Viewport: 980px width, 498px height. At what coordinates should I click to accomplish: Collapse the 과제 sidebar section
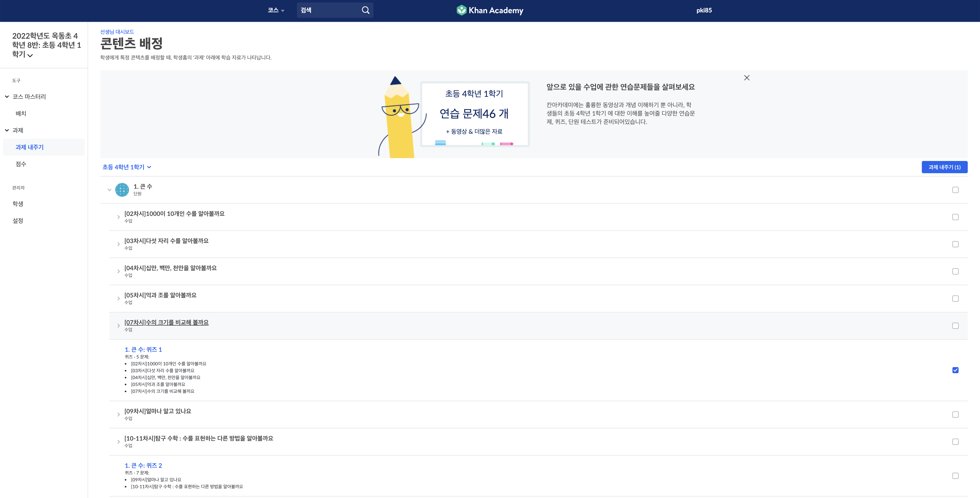coord(7,130)
